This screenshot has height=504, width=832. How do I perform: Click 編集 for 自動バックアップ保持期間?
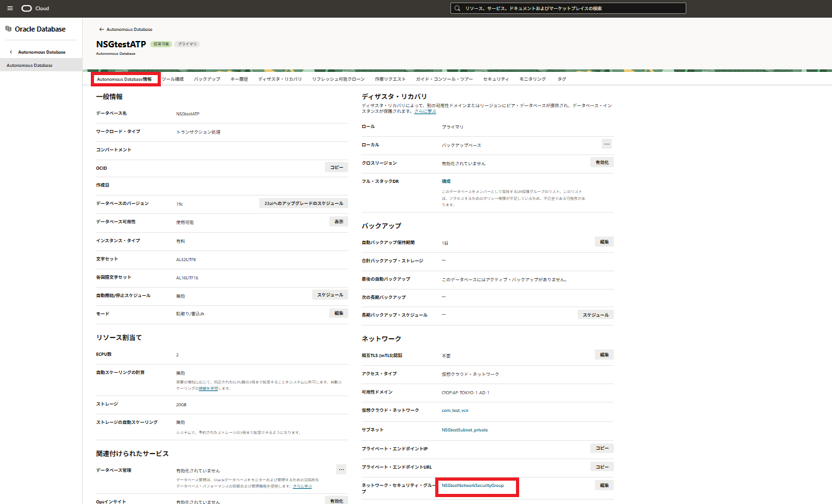(604, 242)
